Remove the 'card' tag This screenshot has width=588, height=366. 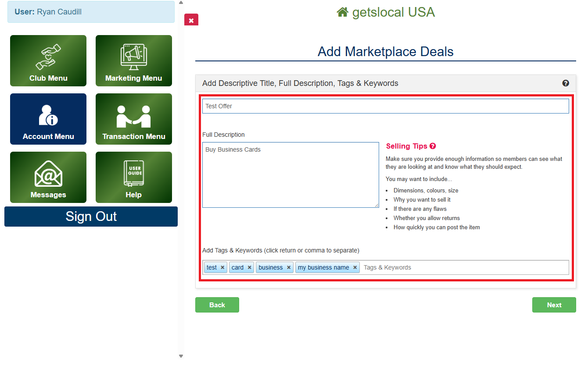pos(249,267)
